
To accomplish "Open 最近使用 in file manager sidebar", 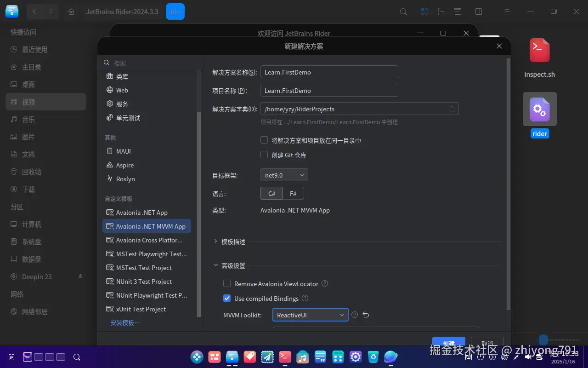I will (46, 49).
